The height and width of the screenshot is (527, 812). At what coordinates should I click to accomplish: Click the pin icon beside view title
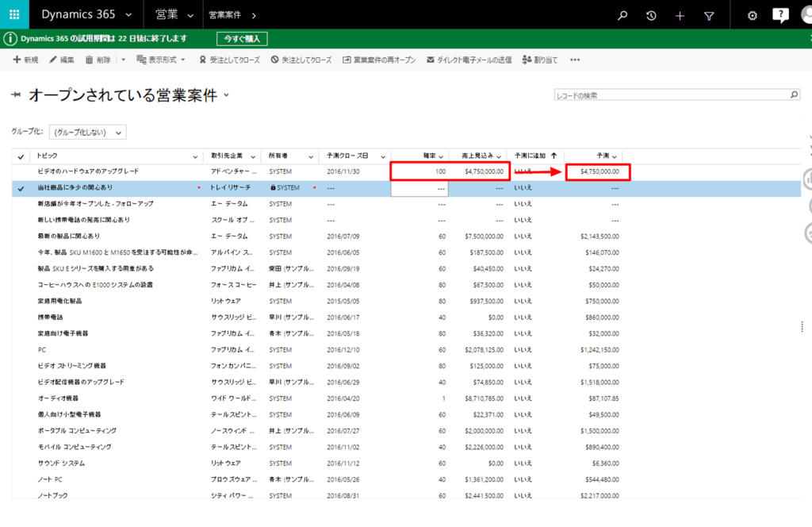pos(16,94)
